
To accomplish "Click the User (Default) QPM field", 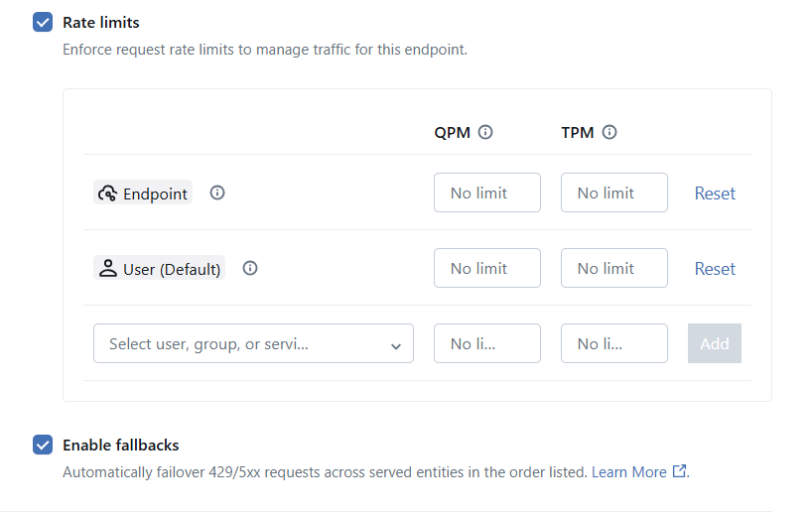I will click(487, 268).
